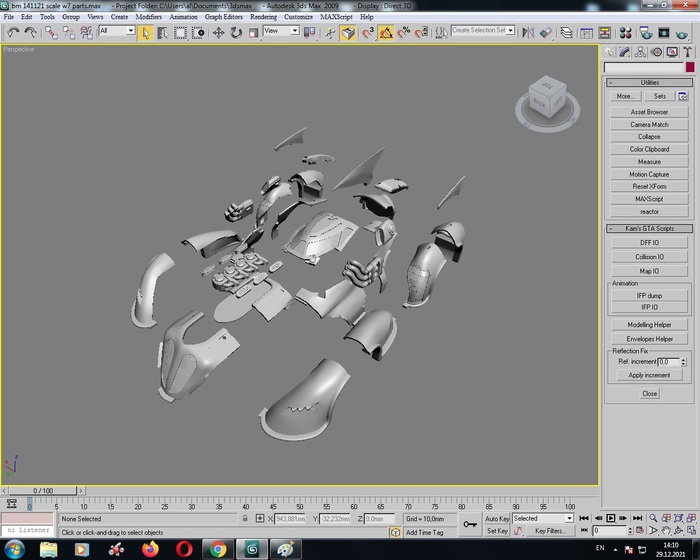Click the Reset XForm utility button
This screenshot has height=560, width=700.
point(649,187)
